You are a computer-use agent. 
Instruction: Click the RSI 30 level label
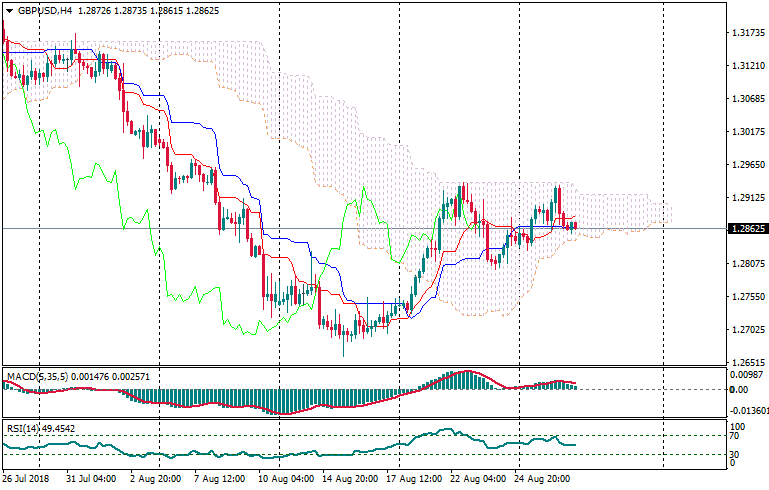click(x=733, y=456)
